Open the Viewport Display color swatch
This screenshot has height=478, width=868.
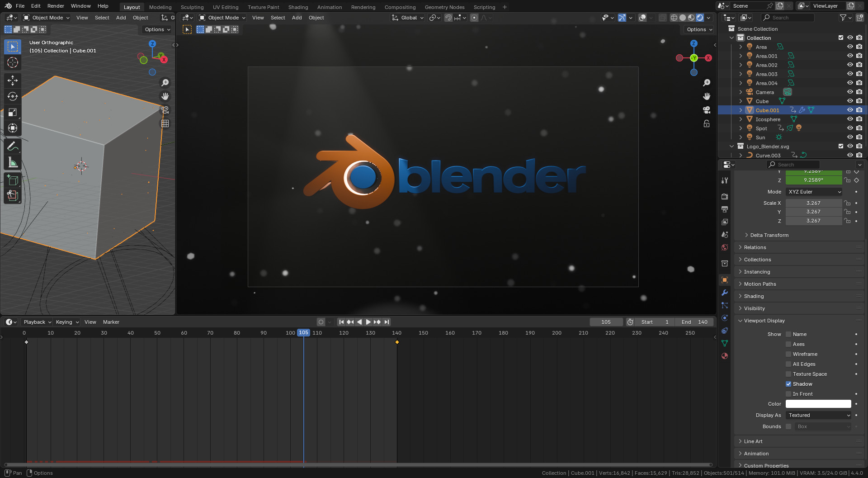click(x=818, y=404)
